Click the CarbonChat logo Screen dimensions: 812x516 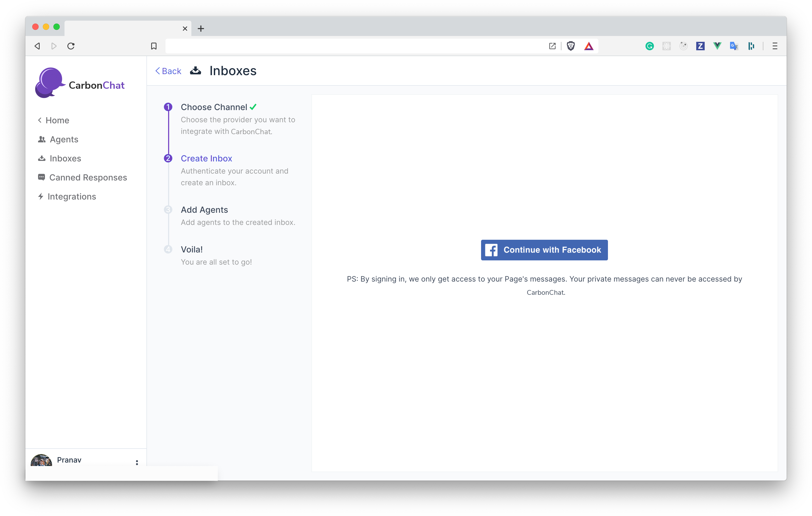80,84
